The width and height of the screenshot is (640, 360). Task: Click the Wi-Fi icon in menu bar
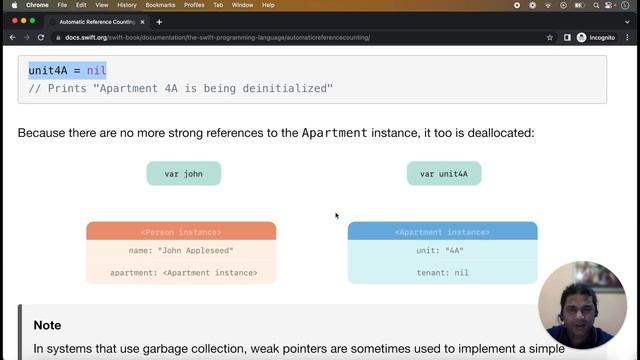(x=548, y=5)
